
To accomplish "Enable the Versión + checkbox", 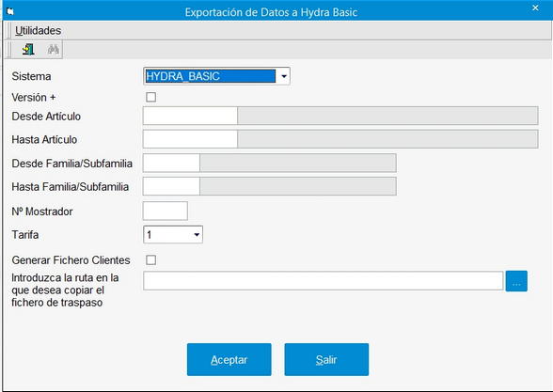I will pyautogui.click(x=150, y=97).
